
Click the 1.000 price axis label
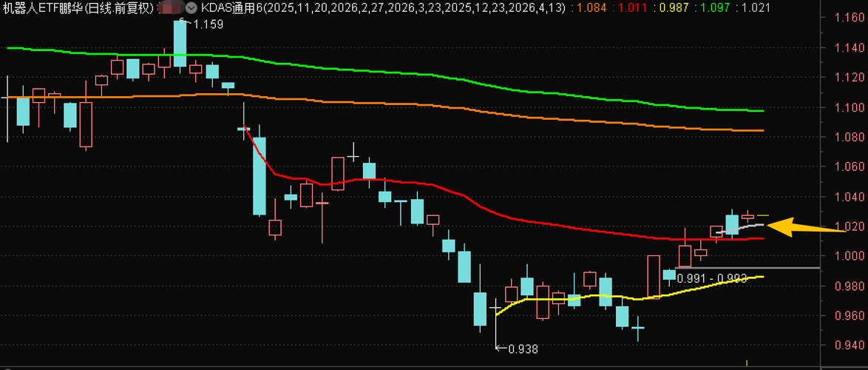[x=850, y=256]
